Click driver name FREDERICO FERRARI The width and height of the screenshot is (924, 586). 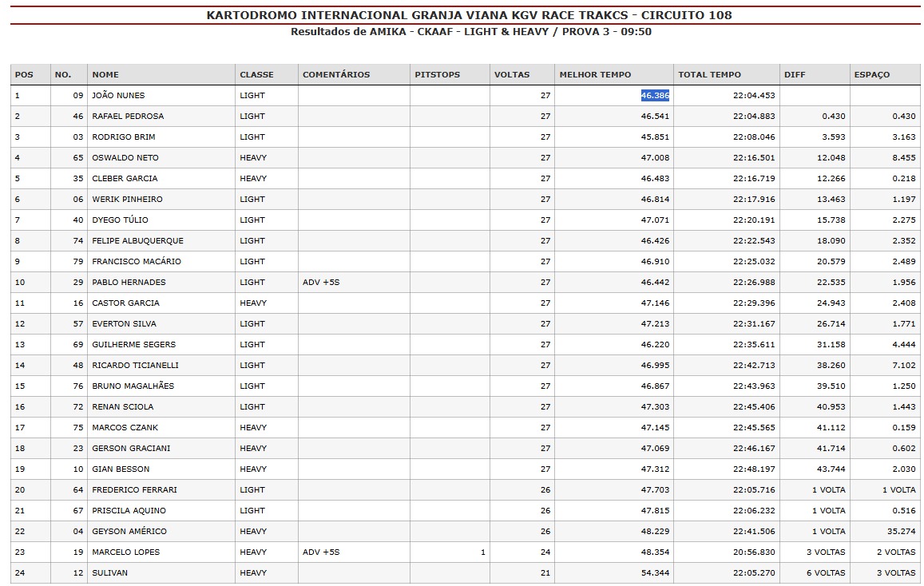point(134,490)
